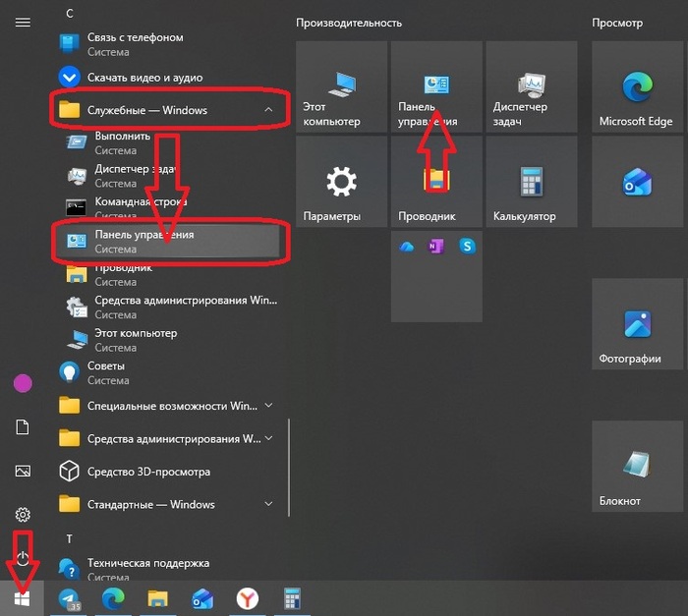Select Панель управления in the app list
The width and height of the screenshot is (688, 616).
(x=167, y=242)
